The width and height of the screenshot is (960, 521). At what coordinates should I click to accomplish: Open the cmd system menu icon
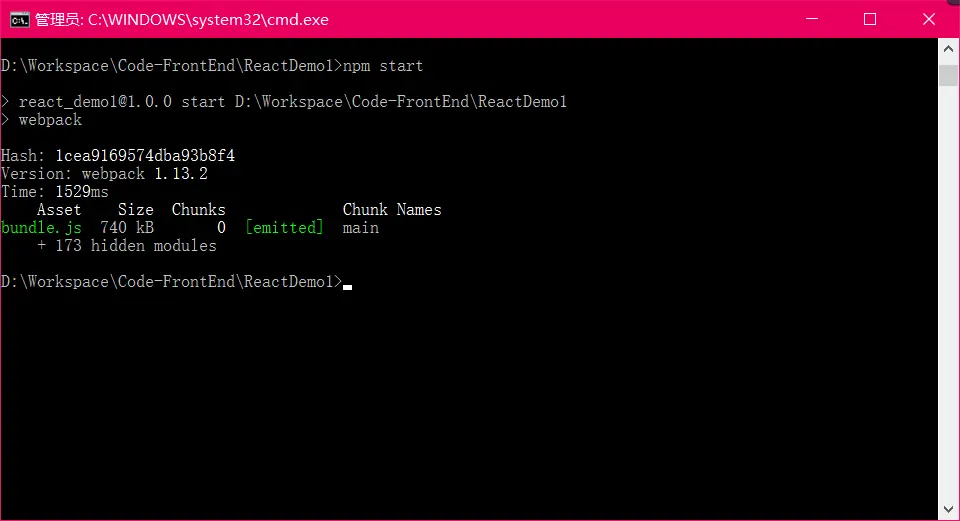click(x=19, y=20)
